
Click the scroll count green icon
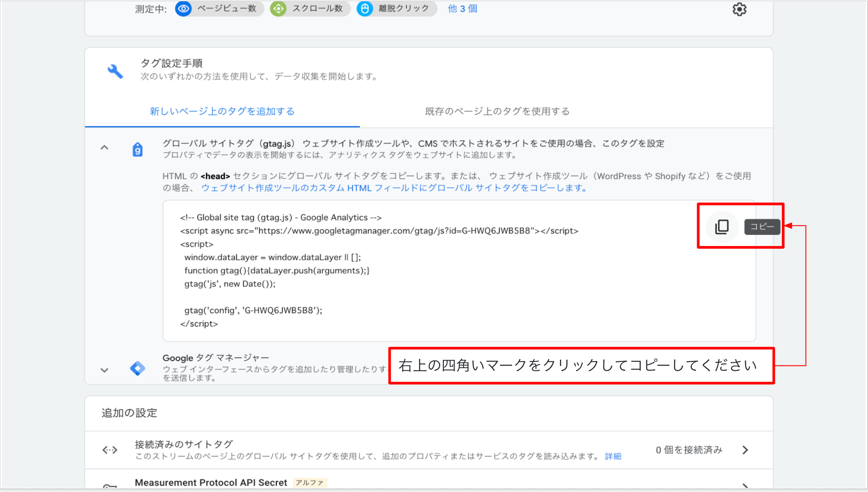[278, 8]
